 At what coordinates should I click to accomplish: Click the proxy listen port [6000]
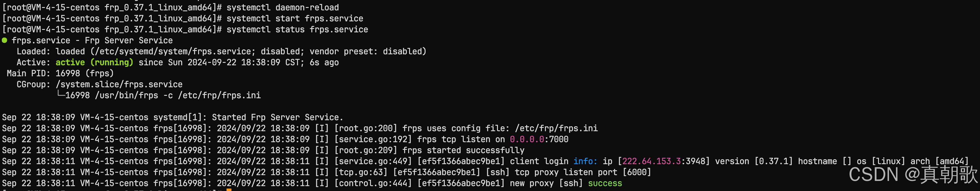coord(637,172)
